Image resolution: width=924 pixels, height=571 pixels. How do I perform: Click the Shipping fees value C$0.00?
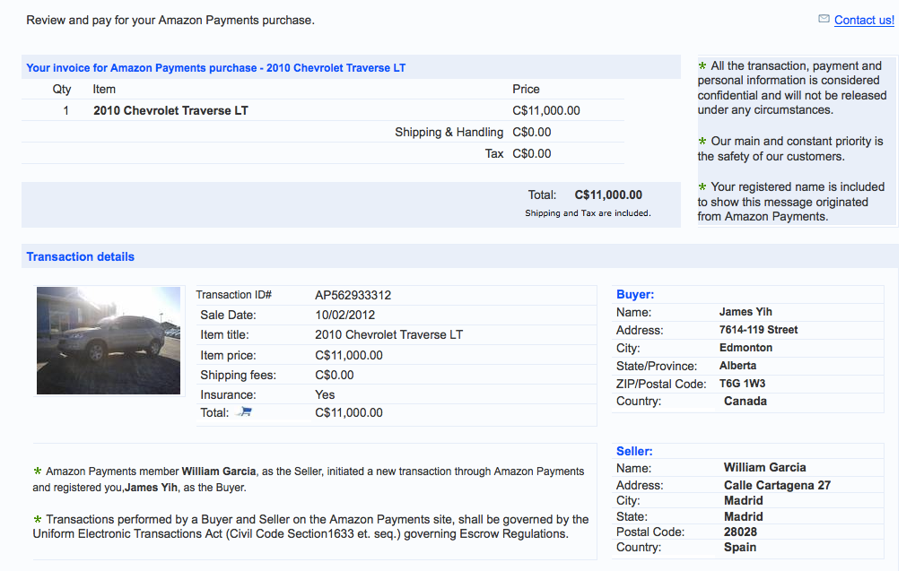(334, 375)
